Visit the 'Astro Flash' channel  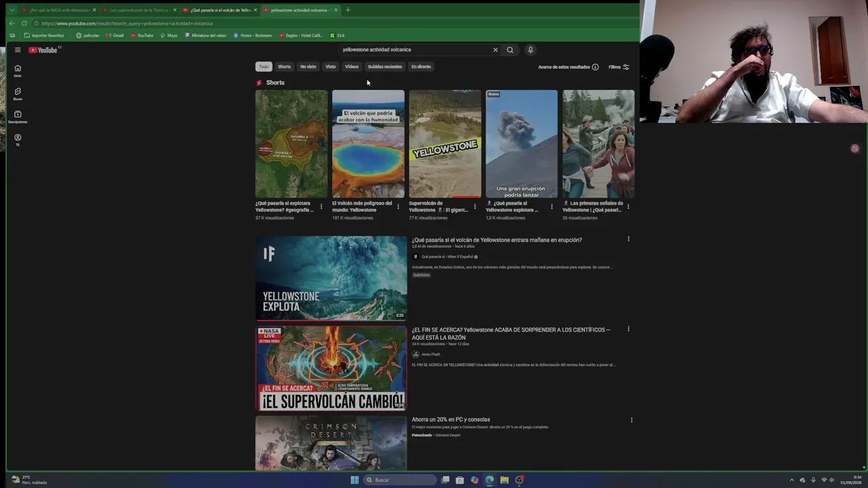pos(431,354)
